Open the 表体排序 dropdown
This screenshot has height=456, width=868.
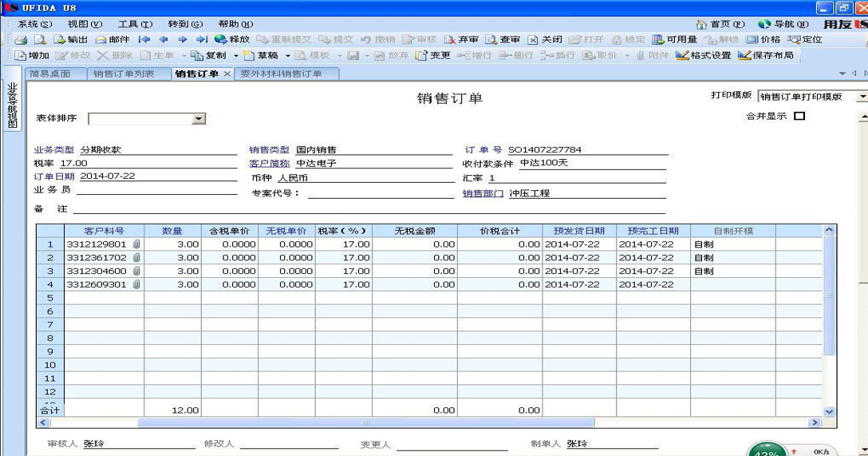click(x=199, y=119)
